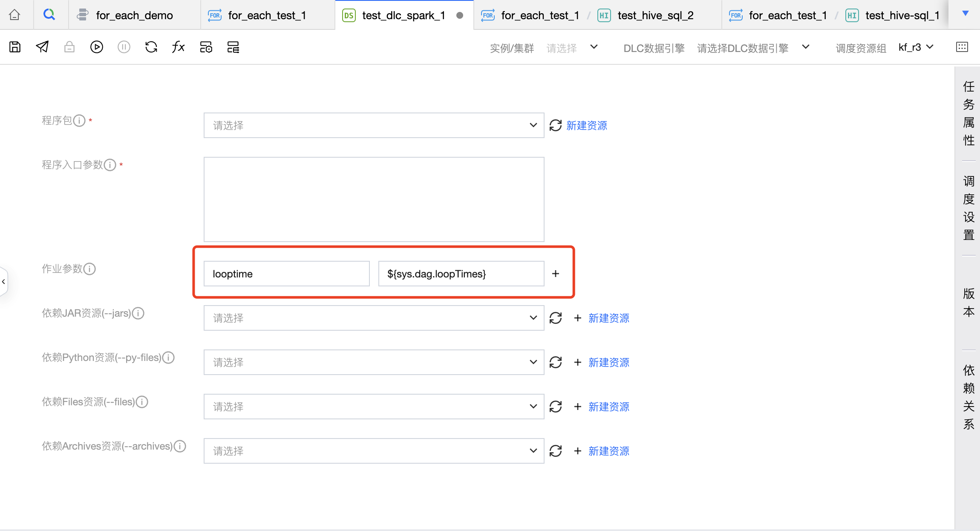Click plus to add job parameter

click(555, 274)
